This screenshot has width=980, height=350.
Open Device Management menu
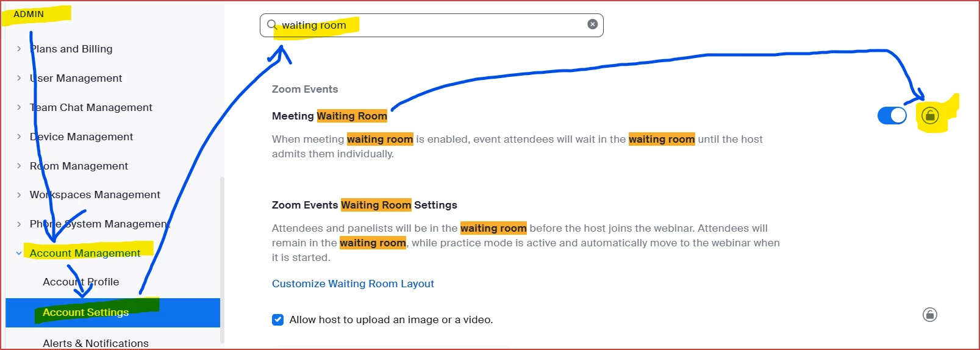pyautogui.click(x=81, y=137)
